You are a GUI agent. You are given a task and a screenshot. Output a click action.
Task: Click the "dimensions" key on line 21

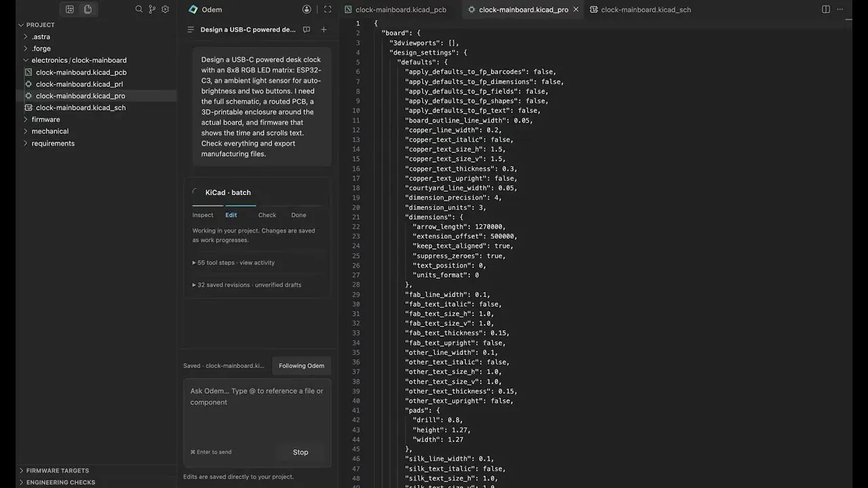(430, 217)
